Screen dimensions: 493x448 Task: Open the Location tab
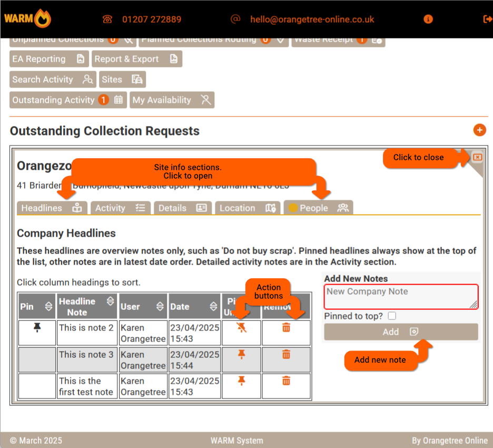point(247,208)
